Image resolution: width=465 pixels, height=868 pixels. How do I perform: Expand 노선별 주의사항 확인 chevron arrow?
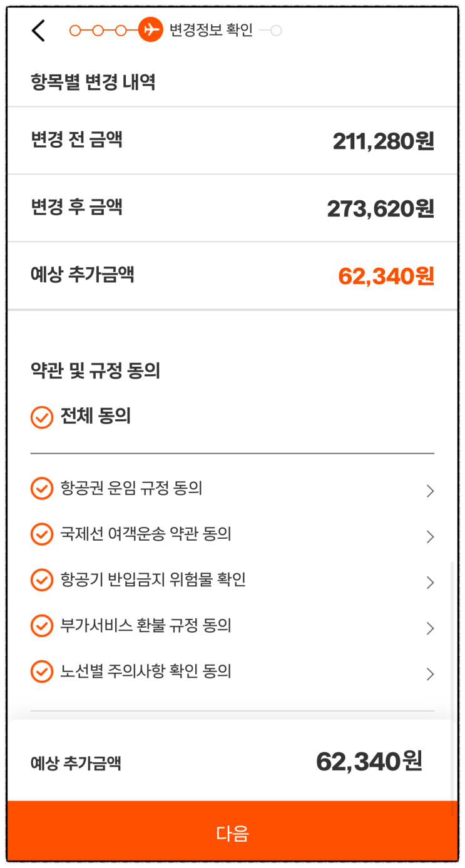(x=430, y=674)
